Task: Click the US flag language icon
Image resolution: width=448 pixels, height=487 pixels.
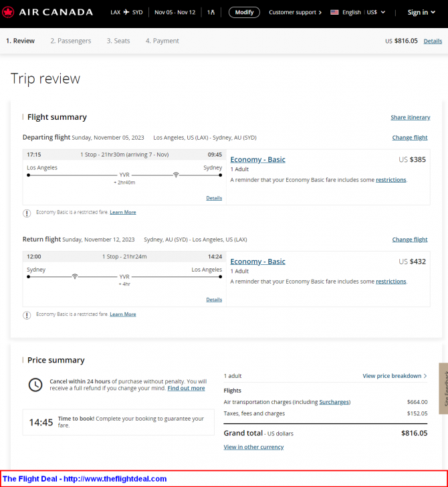Action: coord(334,13)
